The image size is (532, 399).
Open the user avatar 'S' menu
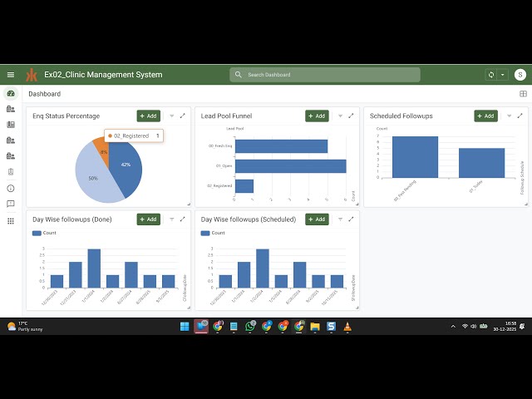pyautogui.click(x=520, y=75)
